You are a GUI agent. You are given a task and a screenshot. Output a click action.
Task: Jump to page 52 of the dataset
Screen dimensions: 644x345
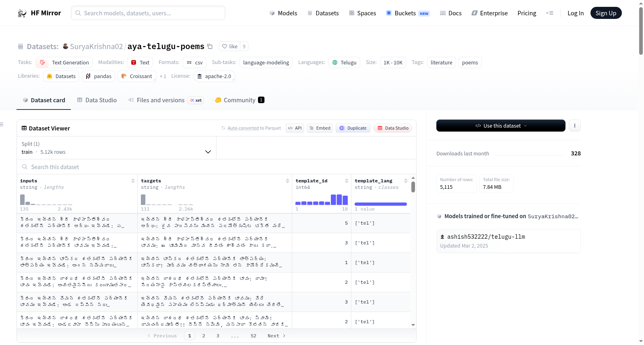coord(254,336)
